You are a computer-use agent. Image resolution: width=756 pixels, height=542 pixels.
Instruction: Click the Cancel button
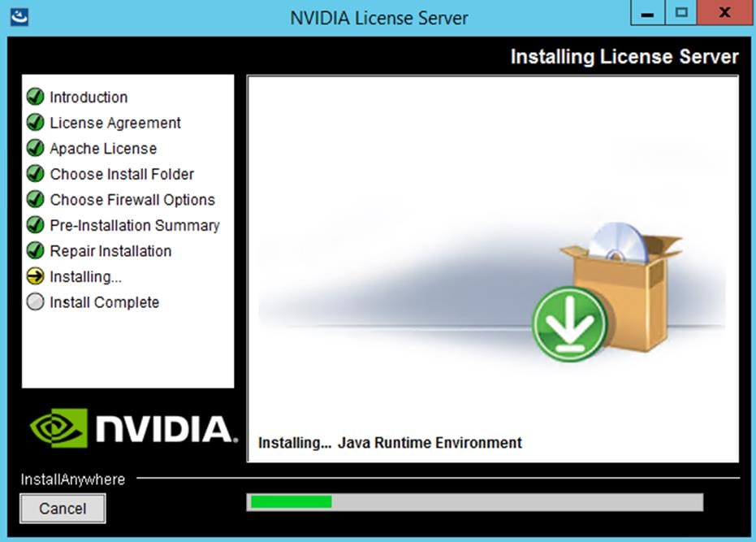pos(63,508)
